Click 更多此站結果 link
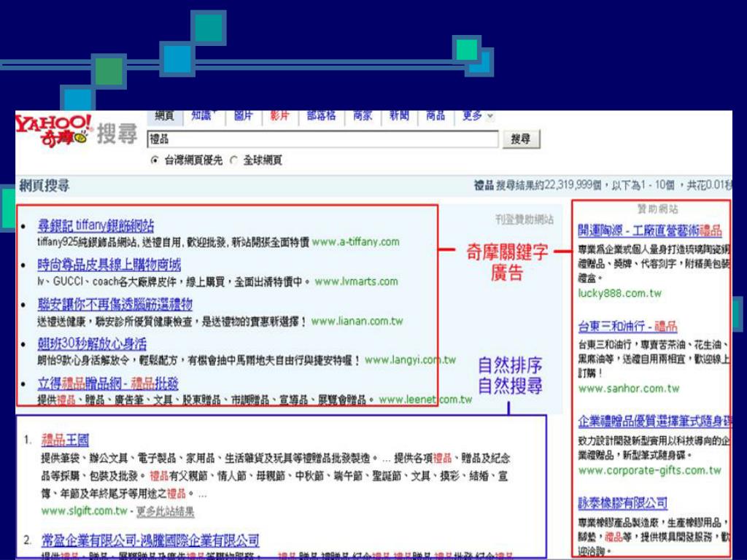The width and height of the screenshot is (747, 560). [x=166, y=511]
